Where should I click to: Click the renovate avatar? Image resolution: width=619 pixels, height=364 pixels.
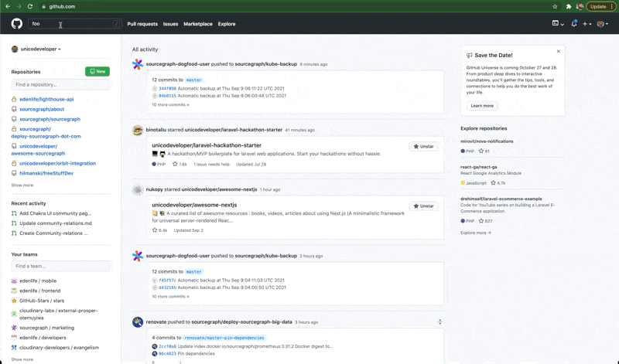[x=138, y=322]
